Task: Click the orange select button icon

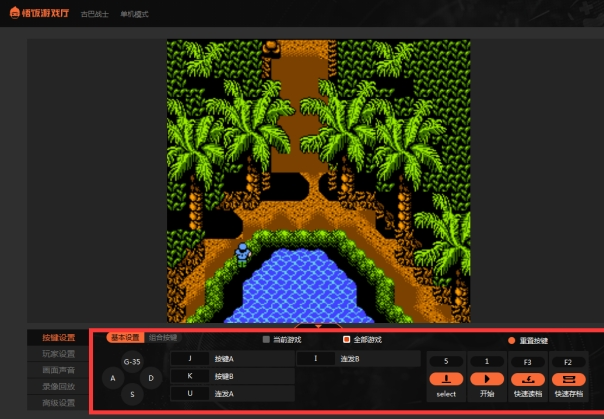Action: (x=446, y=379)
